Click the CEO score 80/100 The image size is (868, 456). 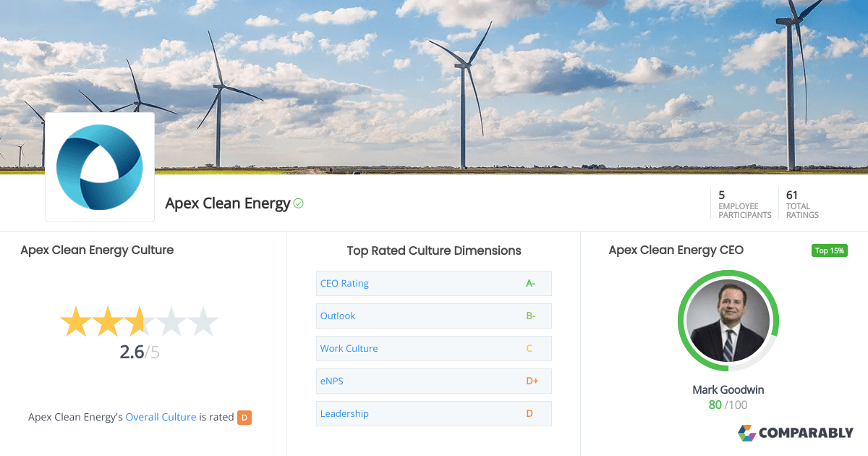728,405
